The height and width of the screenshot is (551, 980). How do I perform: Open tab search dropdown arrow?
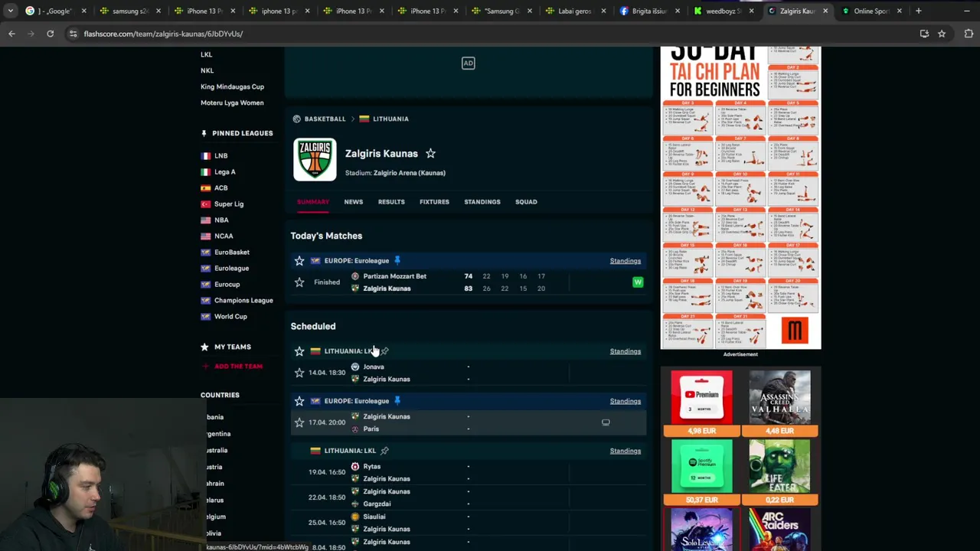click(x=10, y=11)
